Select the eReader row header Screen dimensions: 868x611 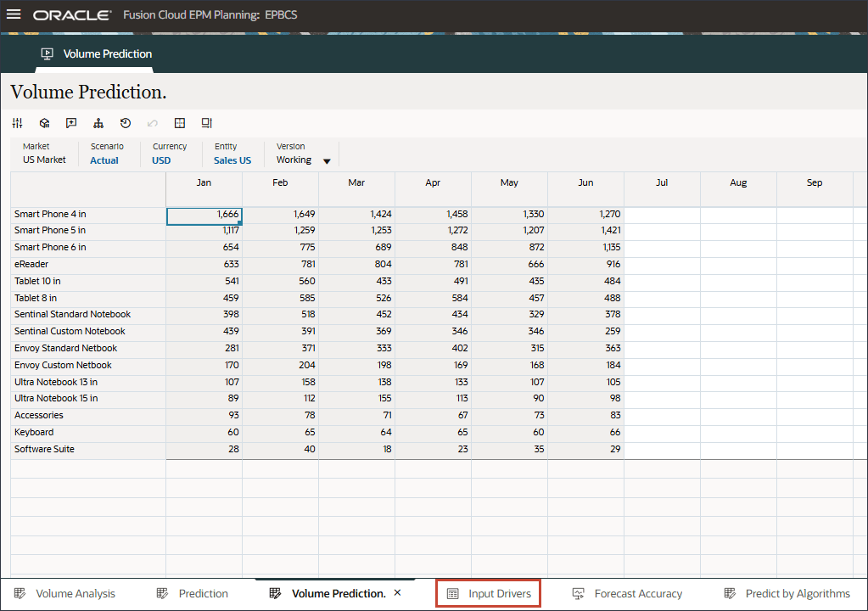pos(31,264)
